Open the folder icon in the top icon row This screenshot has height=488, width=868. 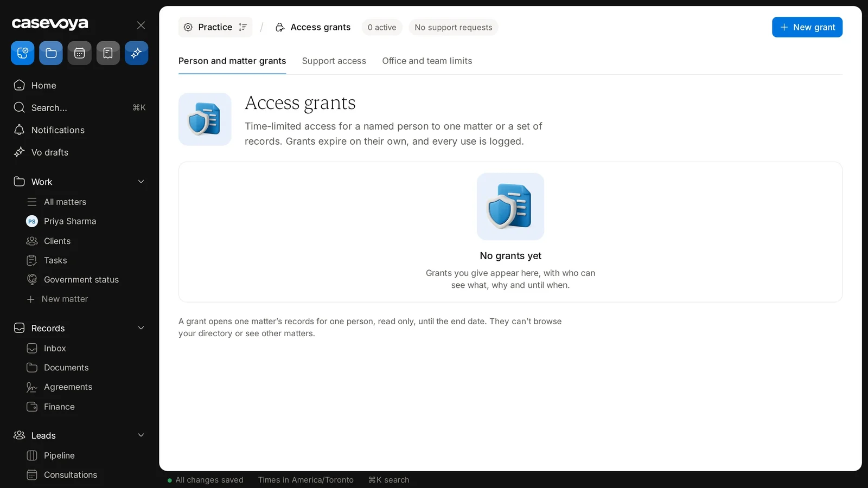point(51,53)
